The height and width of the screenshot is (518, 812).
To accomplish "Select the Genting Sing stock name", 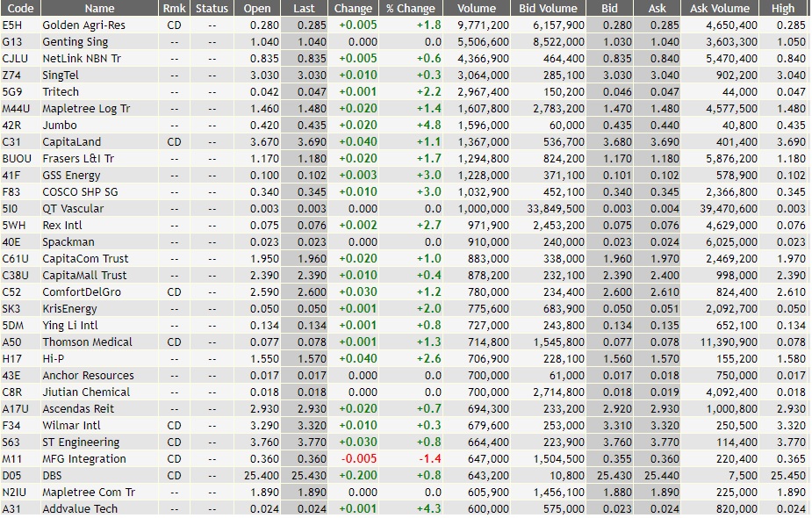I will (75, 42).
